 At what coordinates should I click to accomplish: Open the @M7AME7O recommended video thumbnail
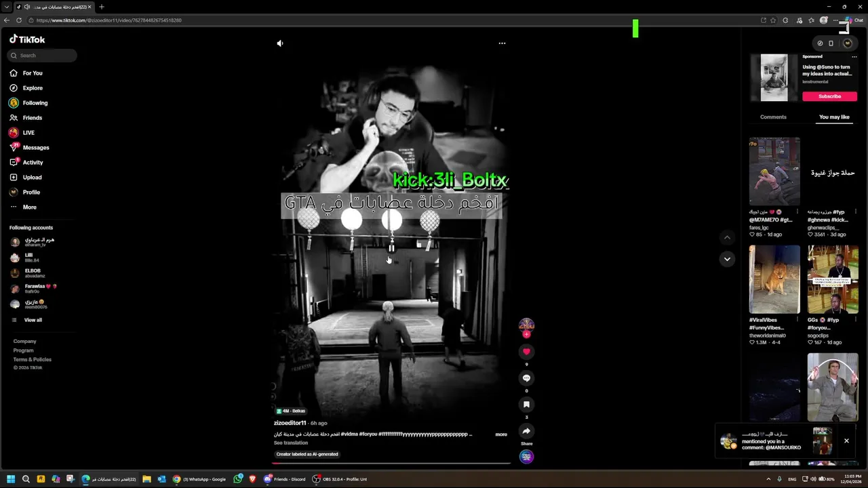(x=774, y=171)
